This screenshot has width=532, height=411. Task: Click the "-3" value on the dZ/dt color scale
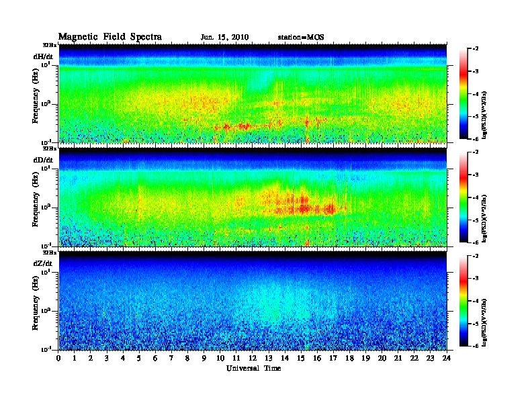pyautogui.click(x=476, y=279)
